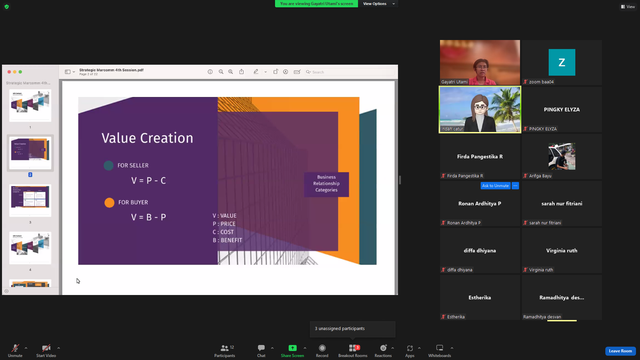This screenshot has width=640, height=360.
Task: Select diffa dhiyana participant tile
Action: (x=480, y=251)
